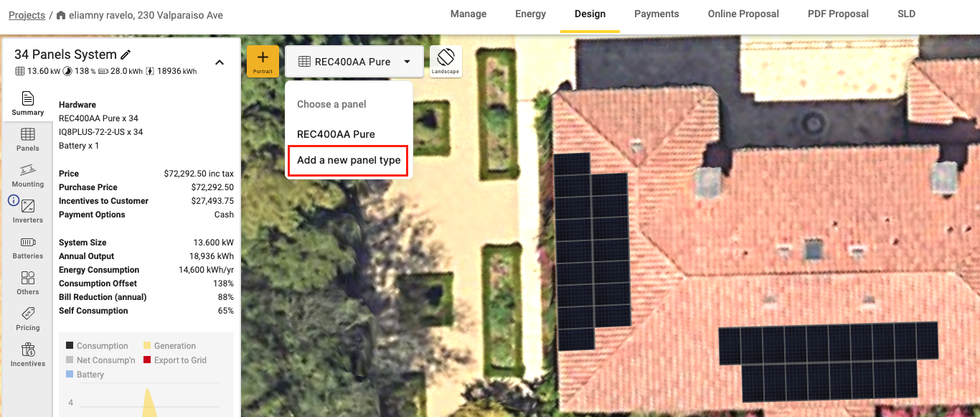The height and width of the screenshot is (417, 980).
Task: Open the Others sidebar section
Action: [27, 283]
